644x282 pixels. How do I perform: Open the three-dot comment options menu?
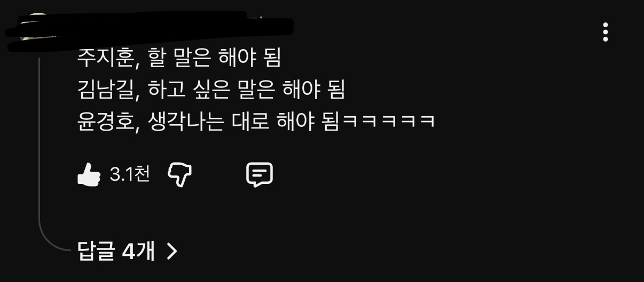click(605, 32)
